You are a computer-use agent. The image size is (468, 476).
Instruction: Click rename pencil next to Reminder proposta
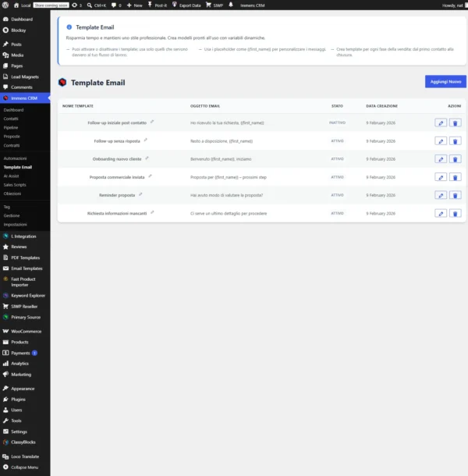[140, 194]
